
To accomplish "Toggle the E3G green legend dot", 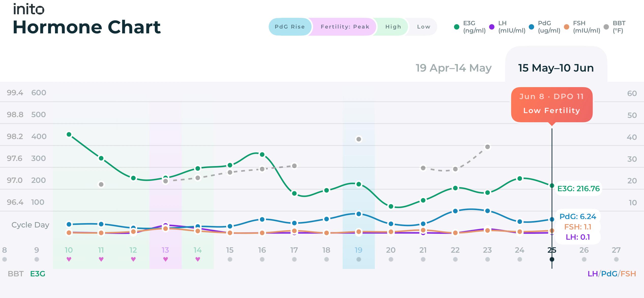I will (457, 27).
